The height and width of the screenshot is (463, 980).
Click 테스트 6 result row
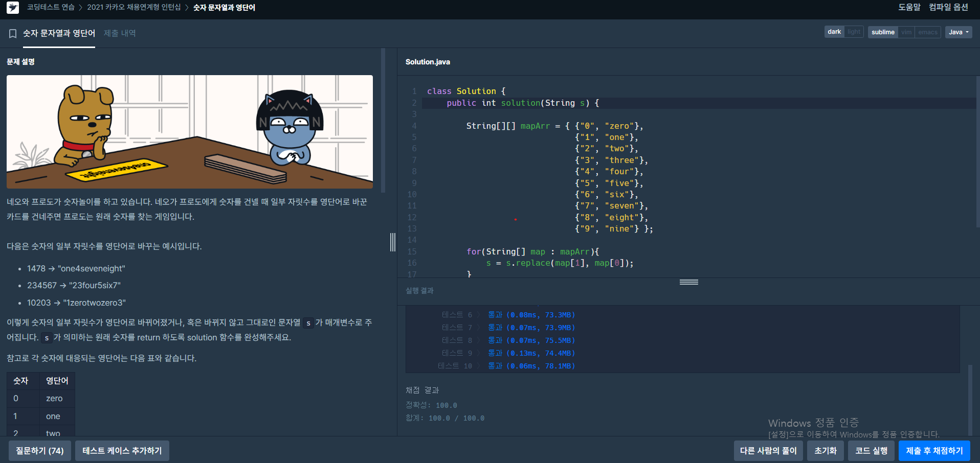[508, 315]
